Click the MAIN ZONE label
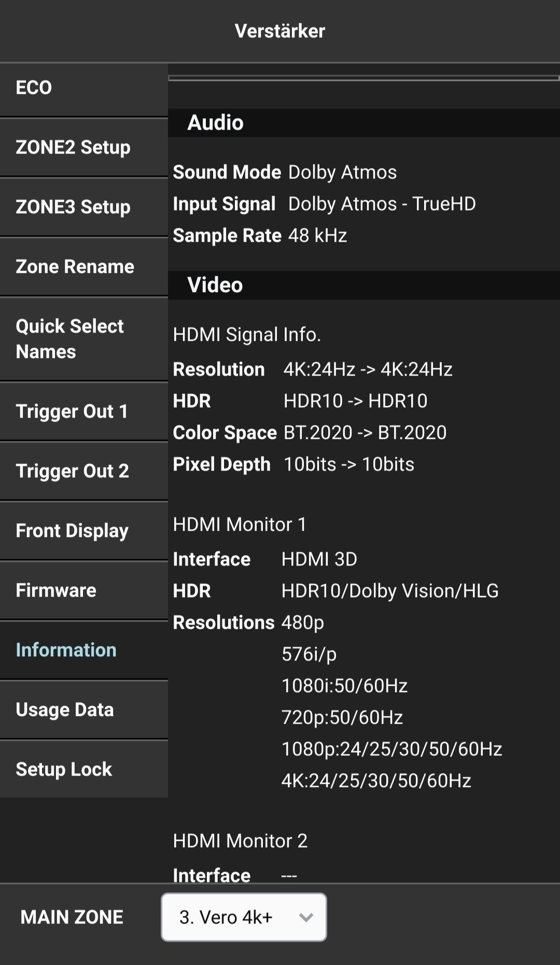The width and height of the screenshot is (560, 965). [72, 917]
